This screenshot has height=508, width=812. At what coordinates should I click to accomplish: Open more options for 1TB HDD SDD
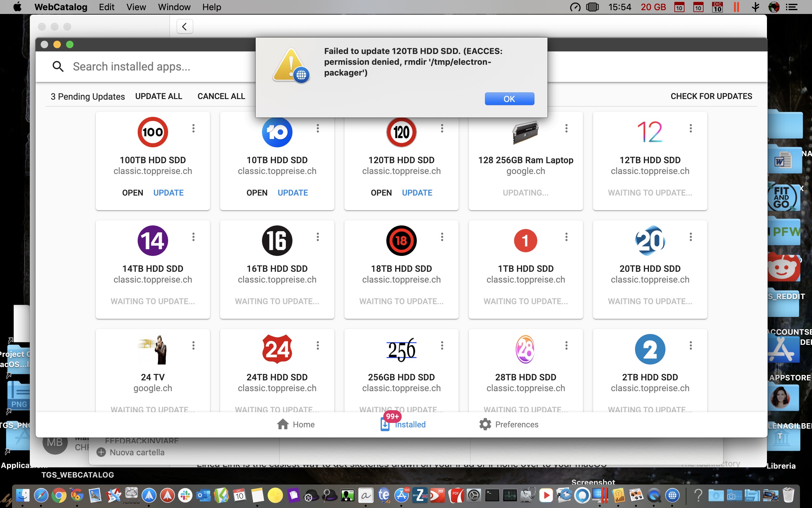(x=566, y=237)
